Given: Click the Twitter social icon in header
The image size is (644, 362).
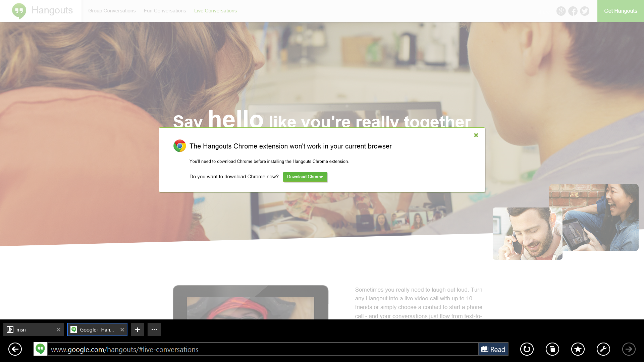Looking at the screenshot, I should click(584, 11).
